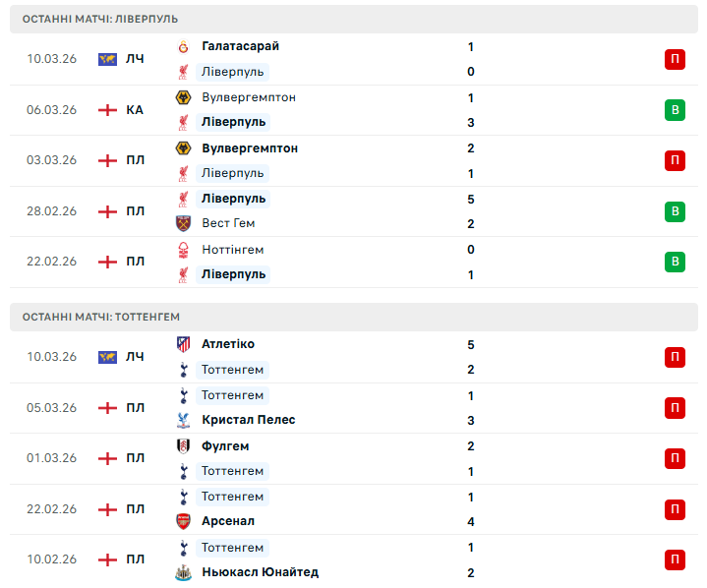Viewport: 707px width, 588px height.
Task: Click the КА competition label on 06.03.26
Action: coord(135,110)
